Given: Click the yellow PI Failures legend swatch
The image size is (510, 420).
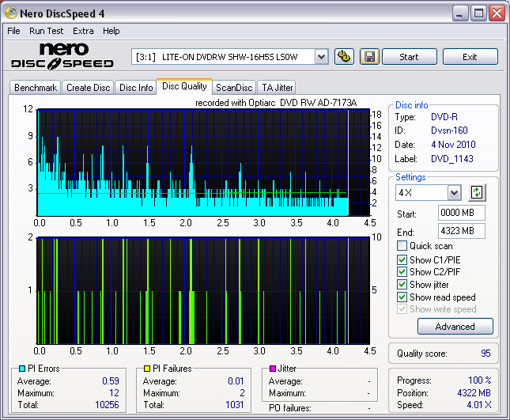Looking at the screenshot, I should pos(147,369).
